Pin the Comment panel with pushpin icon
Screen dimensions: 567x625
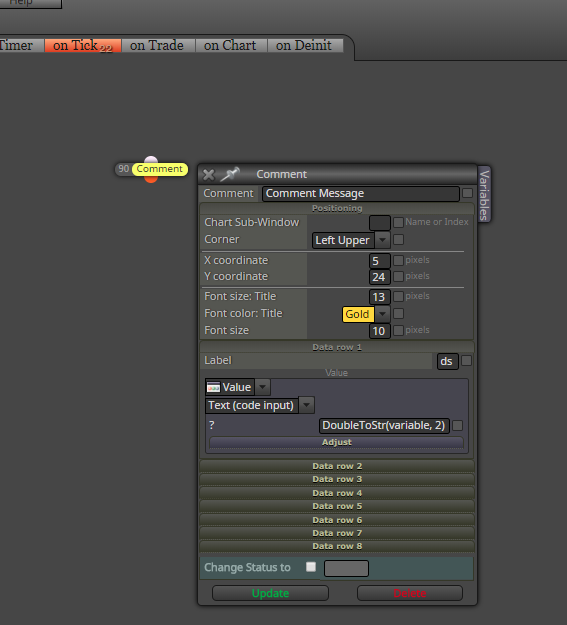point(230,174)
